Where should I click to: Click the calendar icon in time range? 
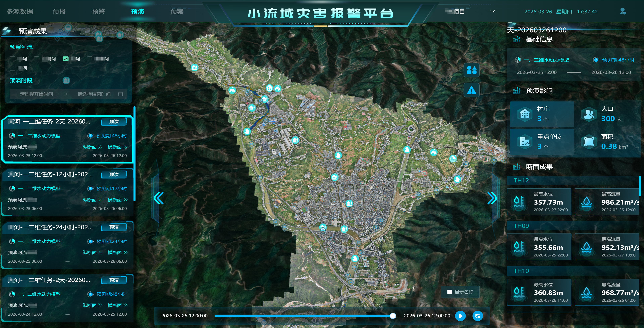tap(121, 94)
